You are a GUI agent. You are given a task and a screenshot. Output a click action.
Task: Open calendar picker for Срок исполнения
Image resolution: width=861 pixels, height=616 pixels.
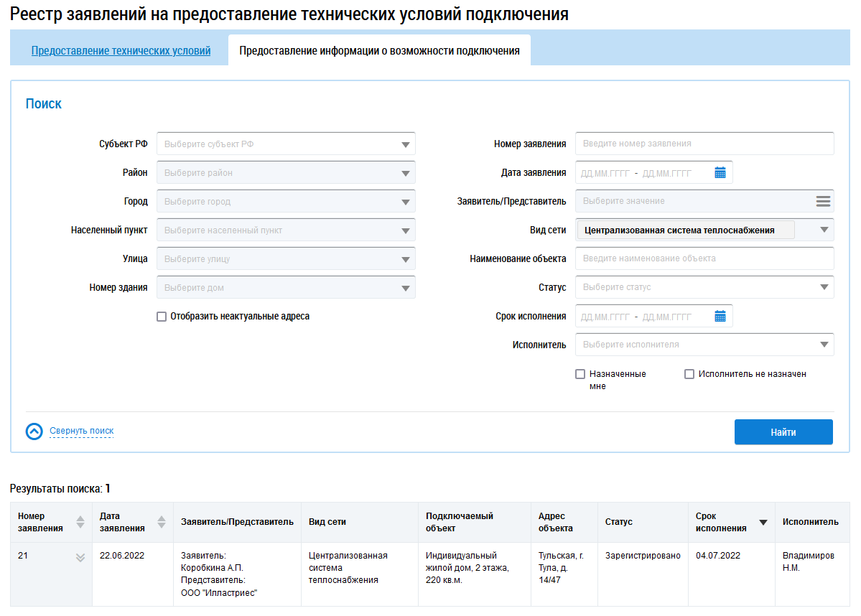[x=720, y=316]
